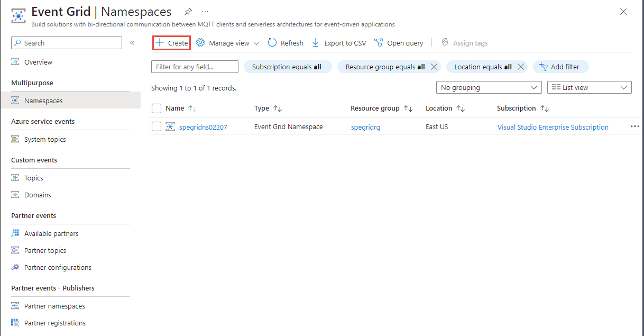This screenshot has width=644, height=336.
Task: Click the Manage view gear icon
Action: [200, 43]
